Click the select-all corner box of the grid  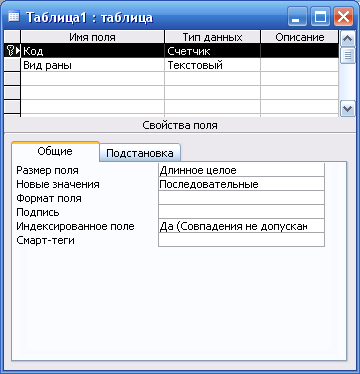pyautogui.click(x=12, y=37)
